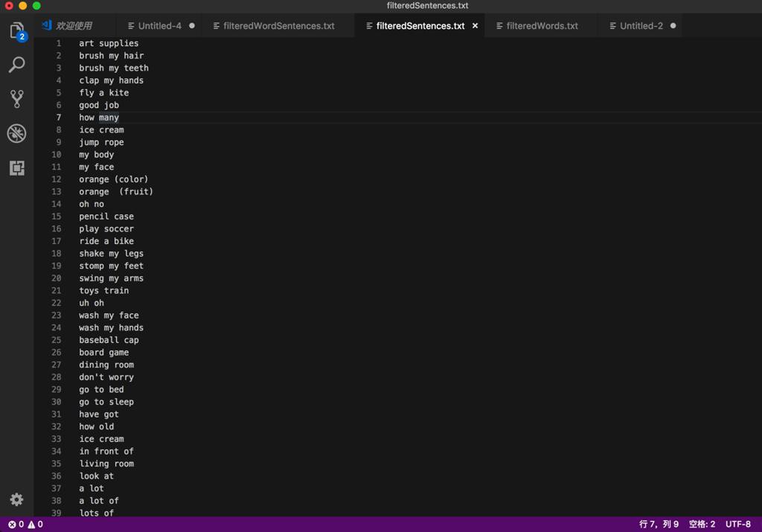Click unsaved dot on Untitled-2 tab
The width and height of the screenshot is (762, 532).
coord(673,26)
